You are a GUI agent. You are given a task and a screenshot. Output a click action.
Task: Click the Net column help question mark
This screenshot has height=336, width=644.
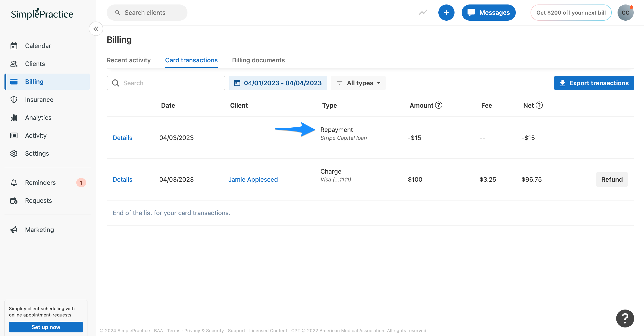coord(539,105)
